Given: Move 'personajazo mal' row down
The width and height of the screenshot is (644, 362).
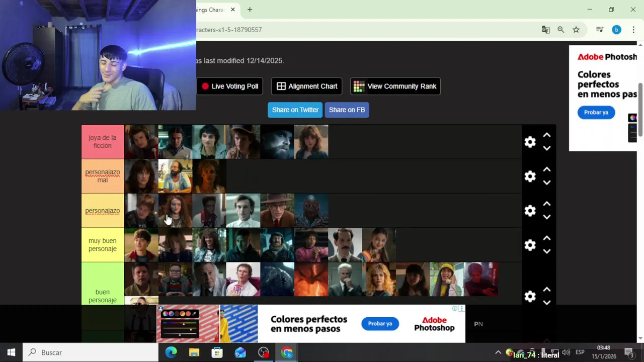Looking at the screenshot, I should click(x=547, y=183).
